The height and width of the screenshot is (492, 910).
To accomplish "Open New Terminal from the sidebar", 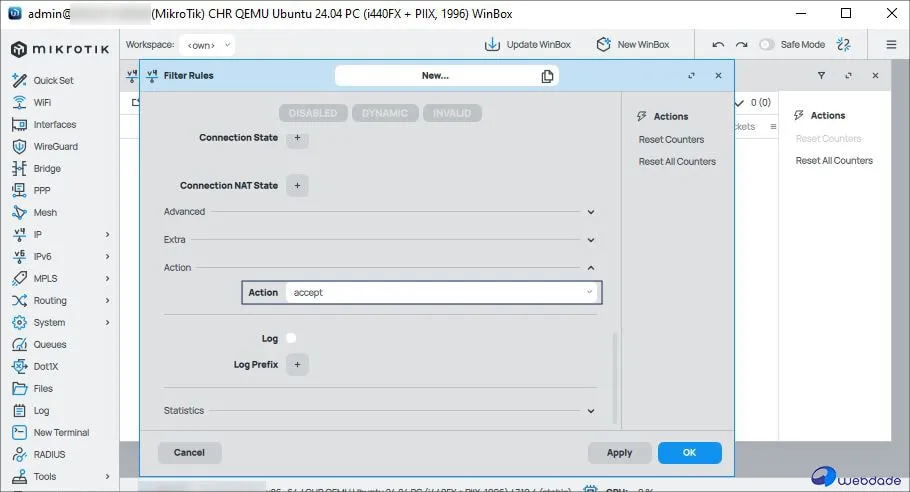I will pyautogui.click(x=61, y=433).
